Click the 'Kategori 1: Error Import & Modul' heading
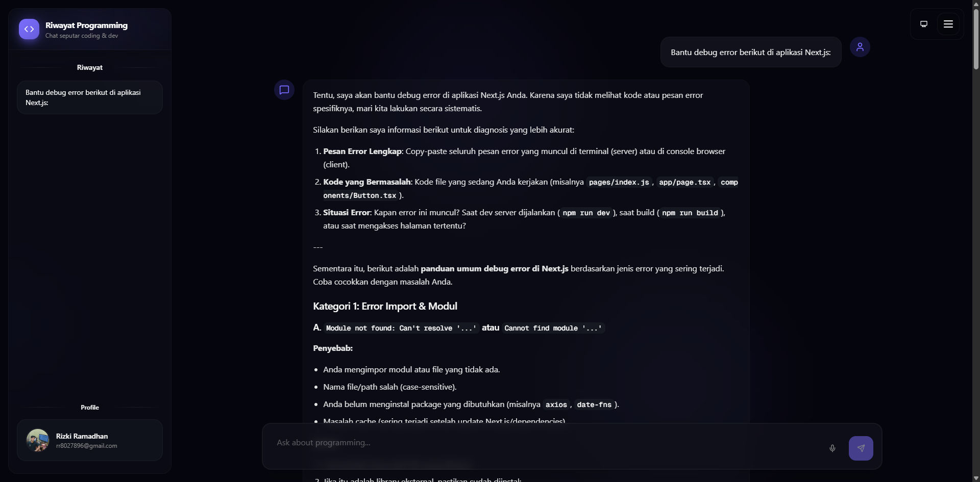Image resolution: width=980 pixels, height=482 pixels. (x=385, y=307)
